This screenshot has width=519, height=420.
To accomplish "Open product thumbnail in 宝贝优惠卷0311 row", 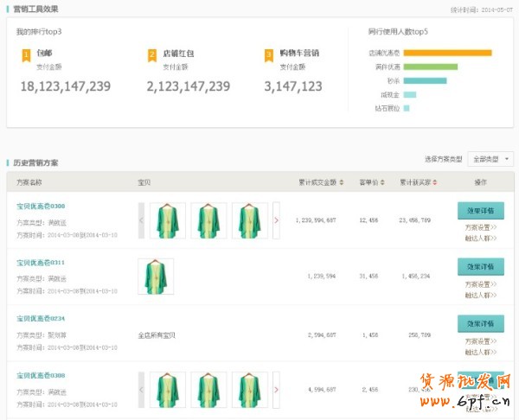I will 156,277.
